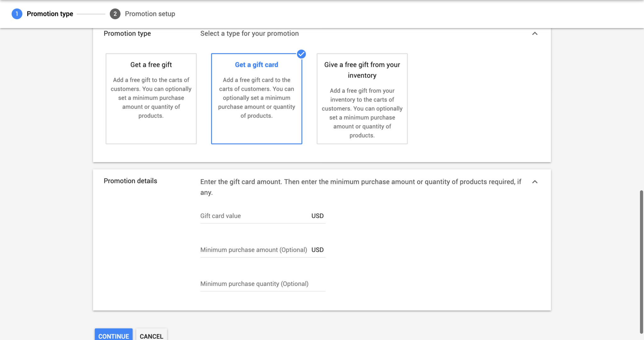Go to Promotion setup step
The height and width of the screenshot is (340, 644).
[150, 14]
